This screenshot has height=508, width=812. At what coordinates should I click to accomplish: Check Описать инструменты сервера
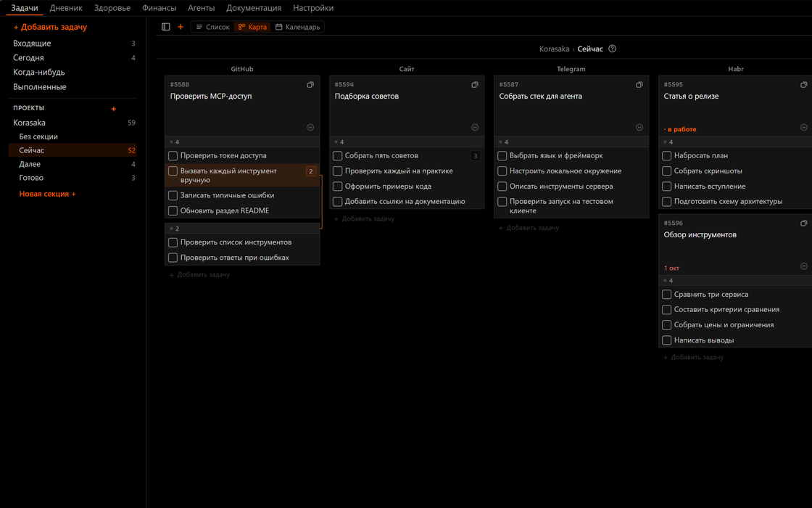coord(502,187)
